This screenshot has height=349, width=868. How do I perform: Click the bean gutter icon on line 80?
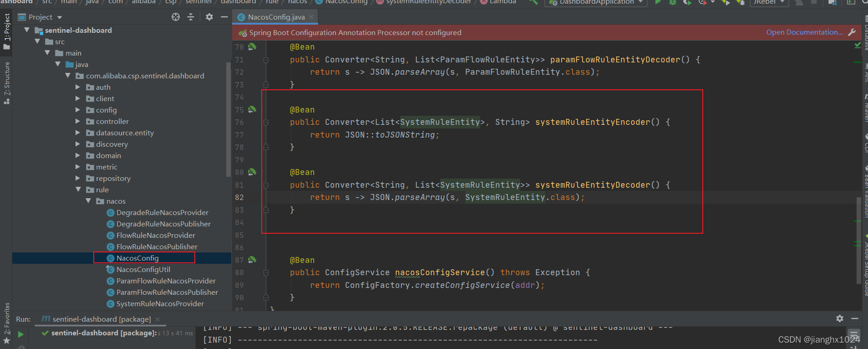[x=252, y=172]
